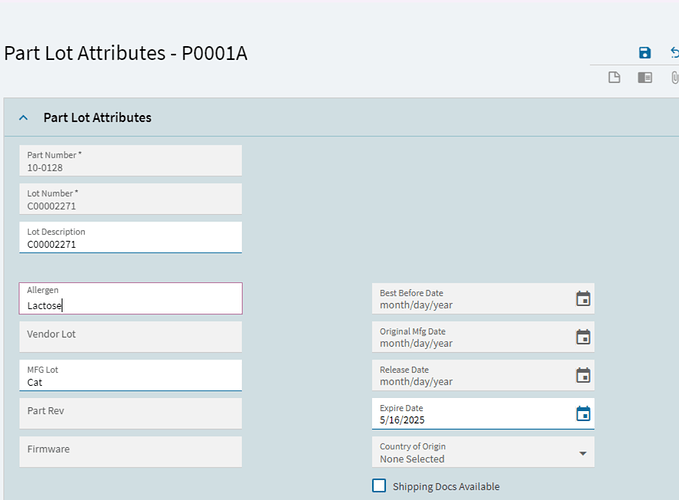Click the side panel layout icon
Screen dimensions: 679x500
tap(645, 78)
